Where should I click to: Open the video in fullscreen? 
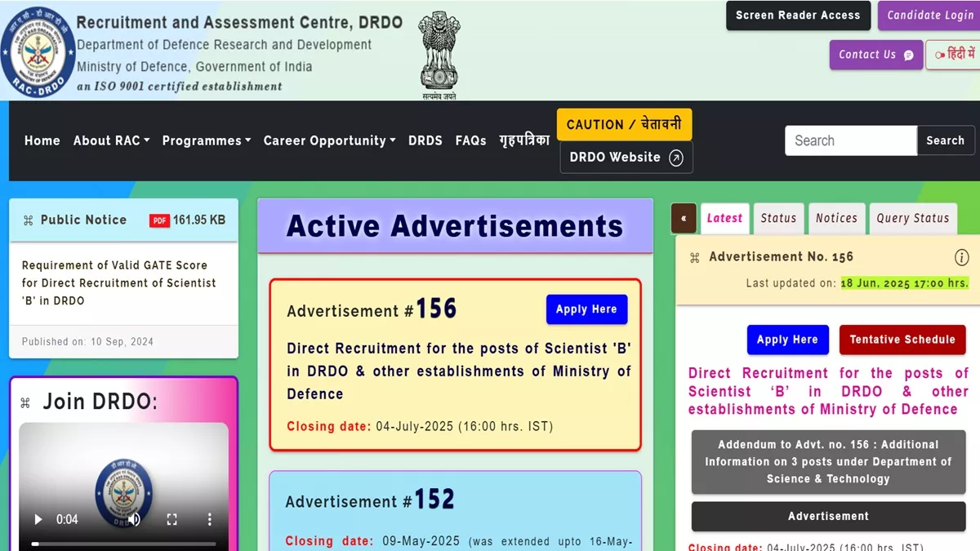pyautogui.click(x=172, y=519)
